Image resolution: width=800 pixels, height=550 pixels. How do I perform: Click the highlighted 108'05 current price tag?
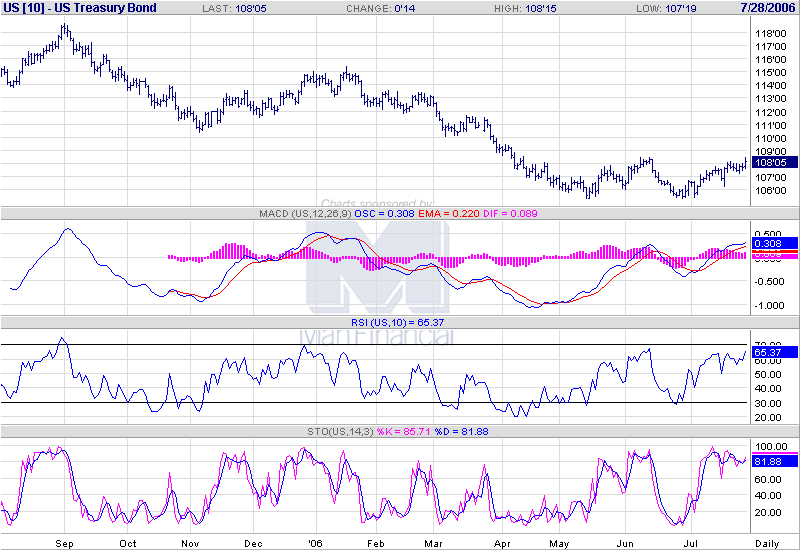774,162
